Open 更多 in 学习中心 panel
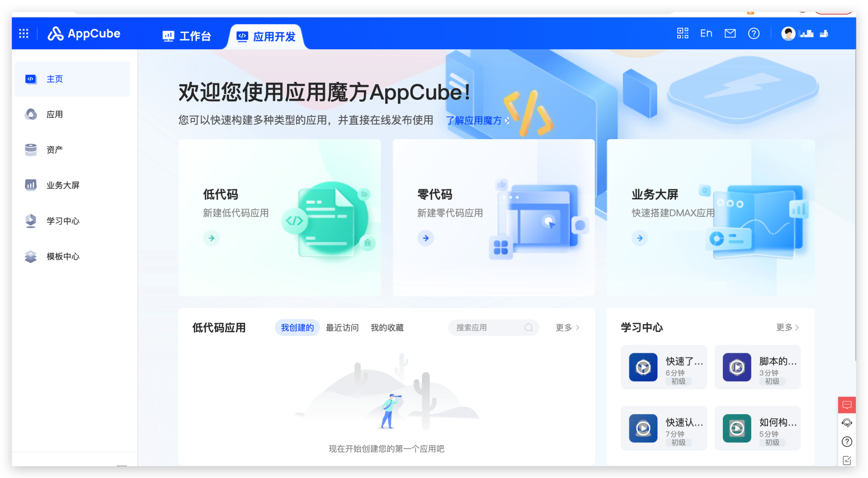Image resolution: width=868 pixels, height=478 pixels. [788, 327]
